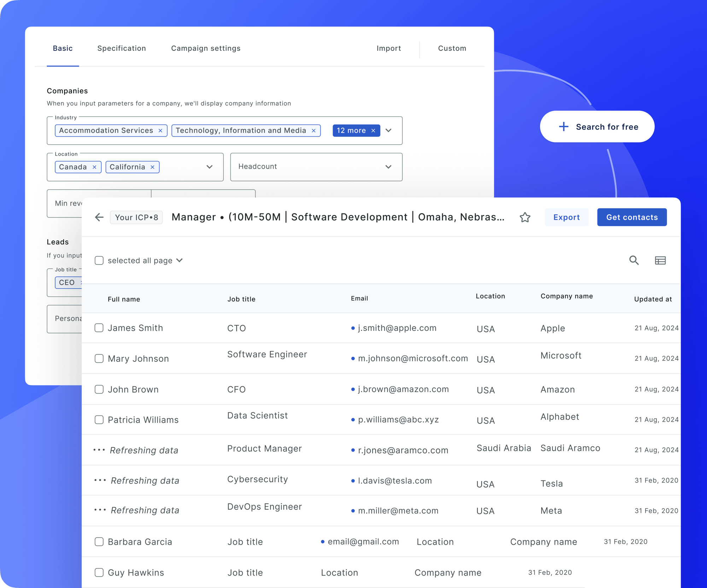This screenshot has width=707, height=588.
Task: Open the Campaign settings tab
Action: tap(206, 48)
